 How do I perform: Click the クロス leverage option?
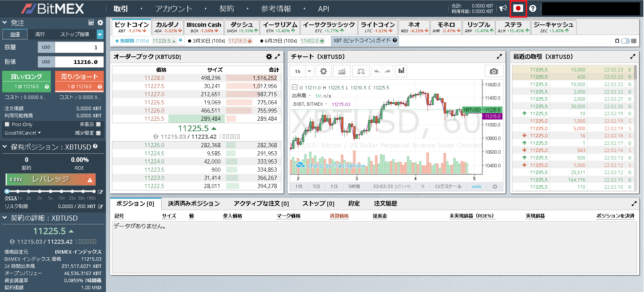pos(11,198)
